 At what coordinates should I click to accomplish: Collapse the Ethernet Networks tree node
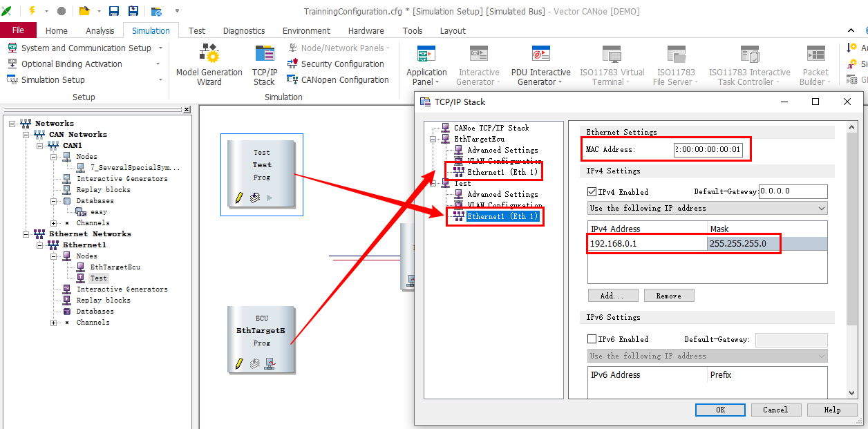(26, 234)
